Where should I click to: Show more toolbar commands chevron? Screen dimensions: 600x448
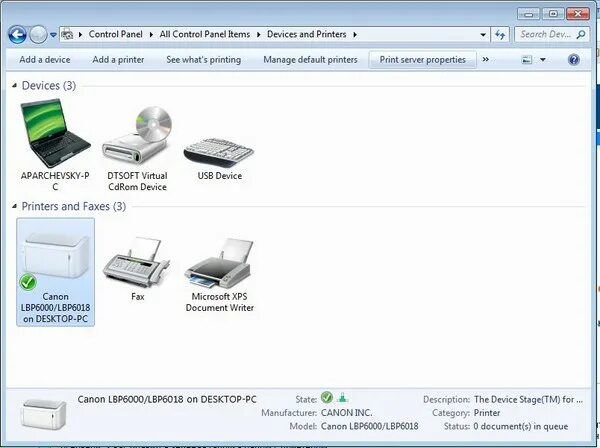[486, 59]
